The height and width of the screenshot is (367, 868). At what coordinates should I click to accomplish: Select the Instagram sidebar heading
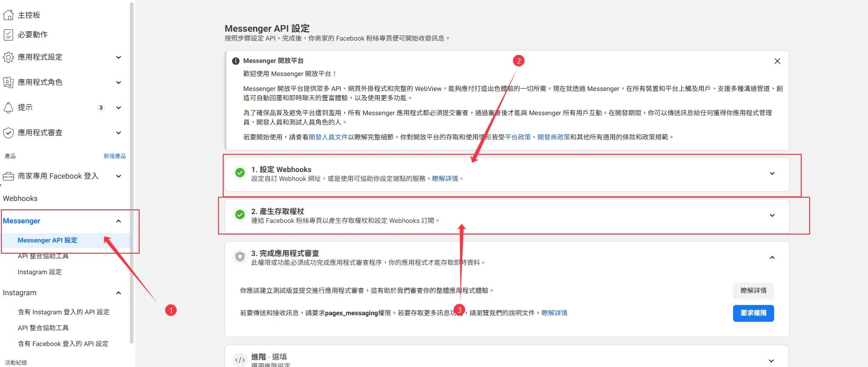(x=20, y=293)
